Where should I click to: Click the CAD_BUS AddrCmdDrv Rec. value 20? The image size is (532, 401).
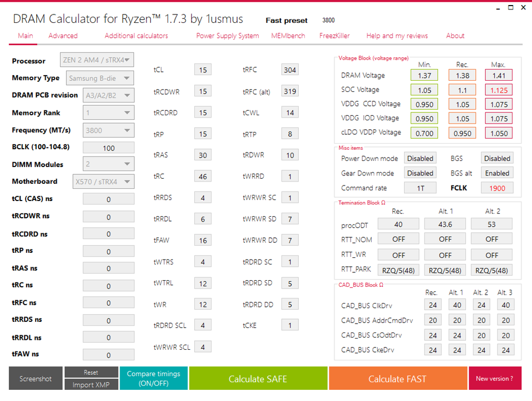coord(432,320)
